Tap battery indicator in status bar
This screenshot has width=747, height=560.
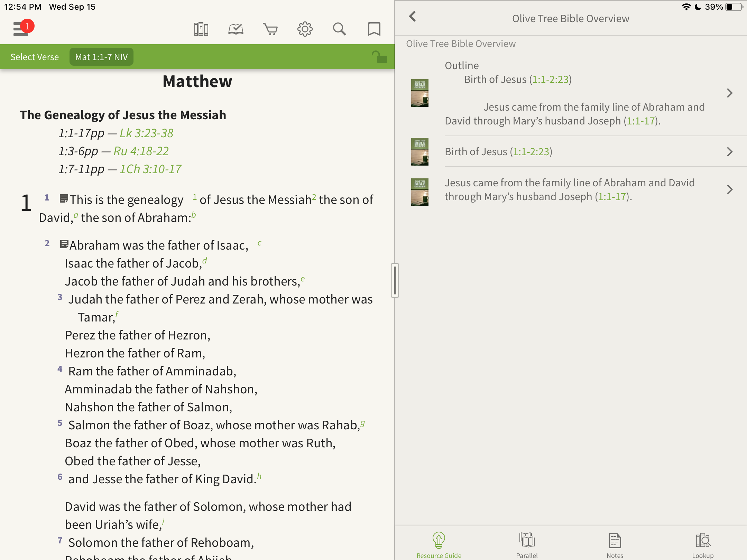click(x=734, y=7)
